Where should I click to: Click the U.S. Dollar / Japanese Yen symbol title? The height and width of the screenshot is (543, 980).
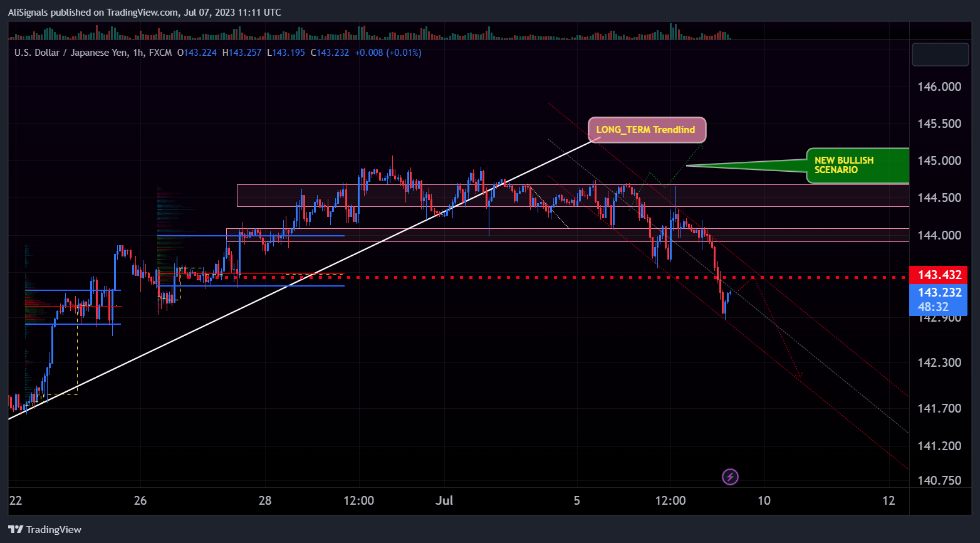click(71, 53)
